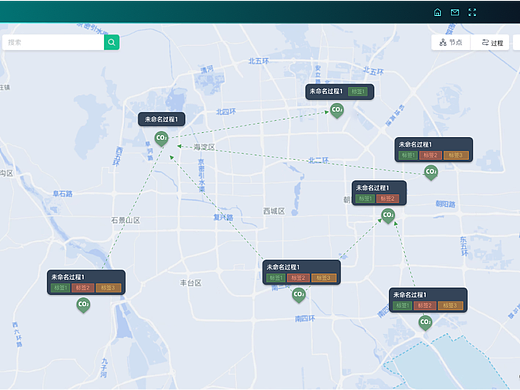520x390 pixels.
Task: Click orange 标签3 on the southeastern card
Action: point(451,306)
